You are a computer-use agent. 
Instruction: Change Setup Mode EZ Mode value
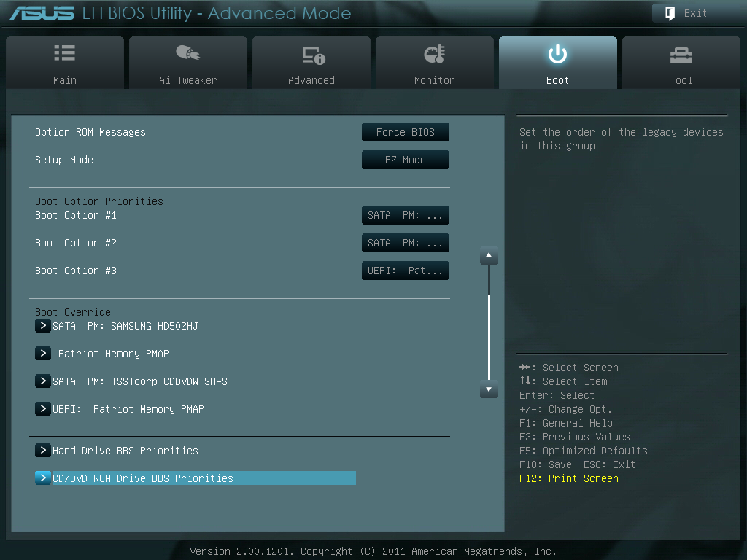(x=406, y=160)
